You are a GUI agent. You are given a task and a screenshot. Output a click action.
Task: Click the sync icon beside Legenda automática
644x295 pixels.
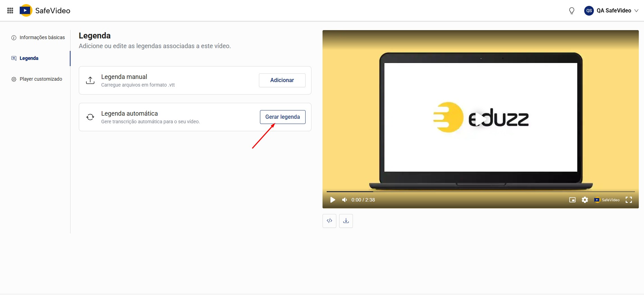pos(90,117)
